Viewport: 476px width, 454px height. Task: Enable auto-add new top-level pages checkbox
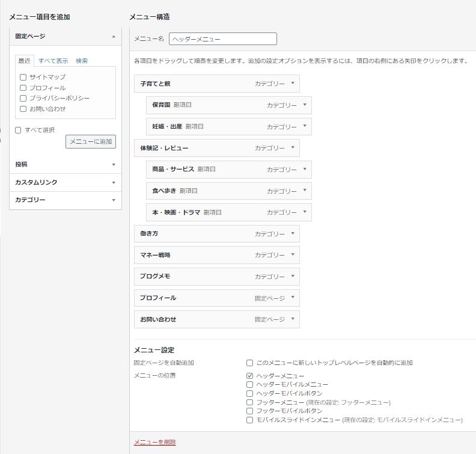(x=249, y=363)
